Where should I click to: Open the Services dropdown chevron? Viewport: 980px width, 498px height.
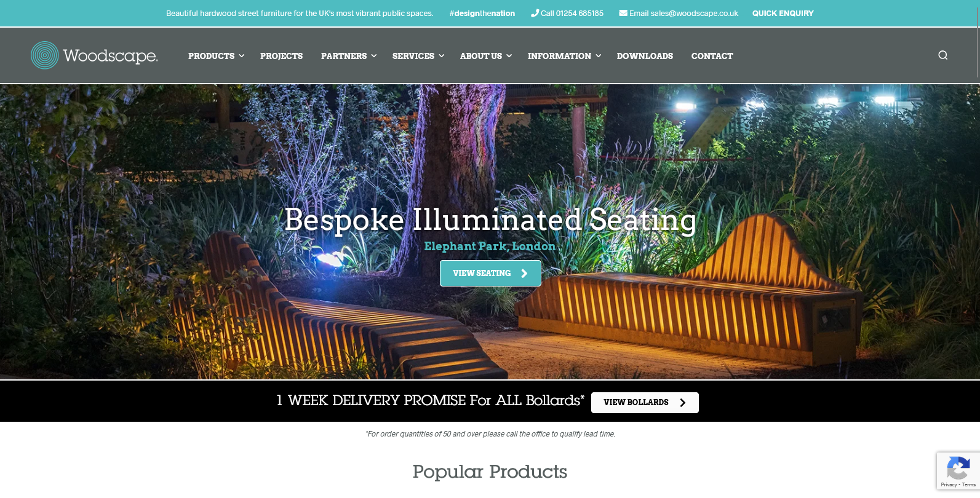[442, 56]
